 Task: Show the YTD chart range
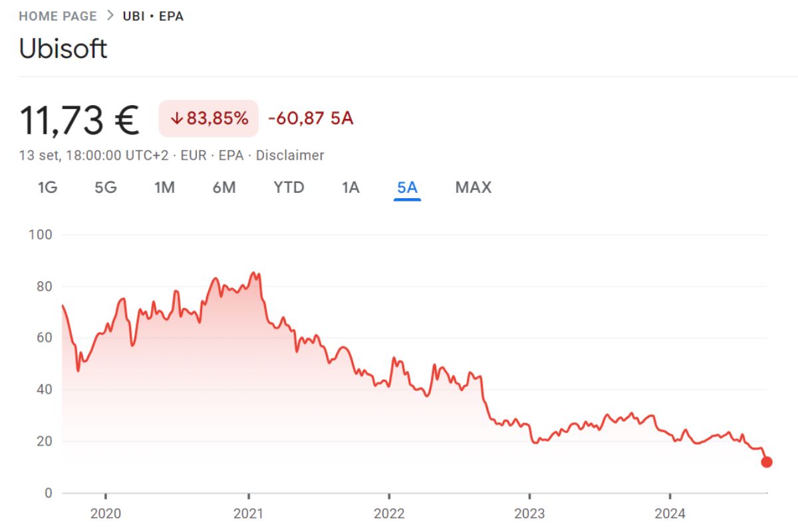[289, 188]
